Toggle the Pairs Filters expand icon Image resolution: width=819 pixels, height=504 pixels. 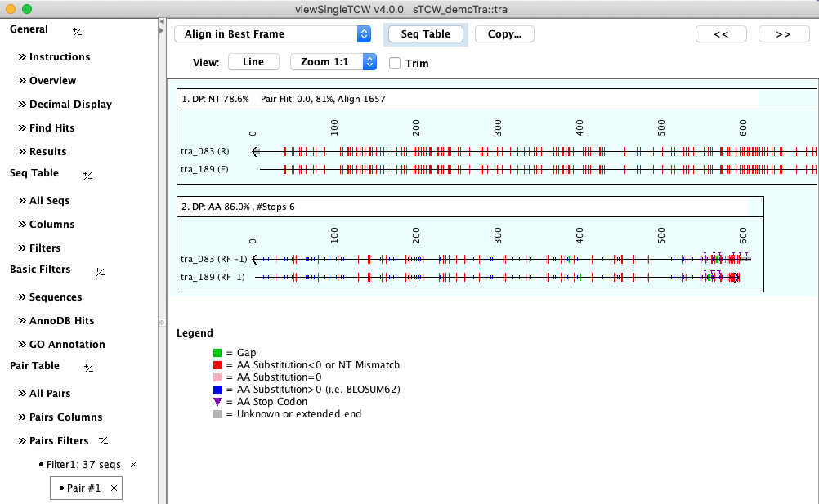click(103, 441)
